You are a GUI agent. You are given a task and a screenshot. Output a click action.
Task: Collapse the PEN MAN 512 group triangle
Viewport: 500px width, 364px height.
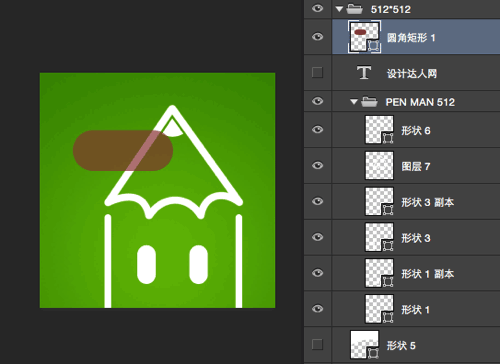coord(354,102)
